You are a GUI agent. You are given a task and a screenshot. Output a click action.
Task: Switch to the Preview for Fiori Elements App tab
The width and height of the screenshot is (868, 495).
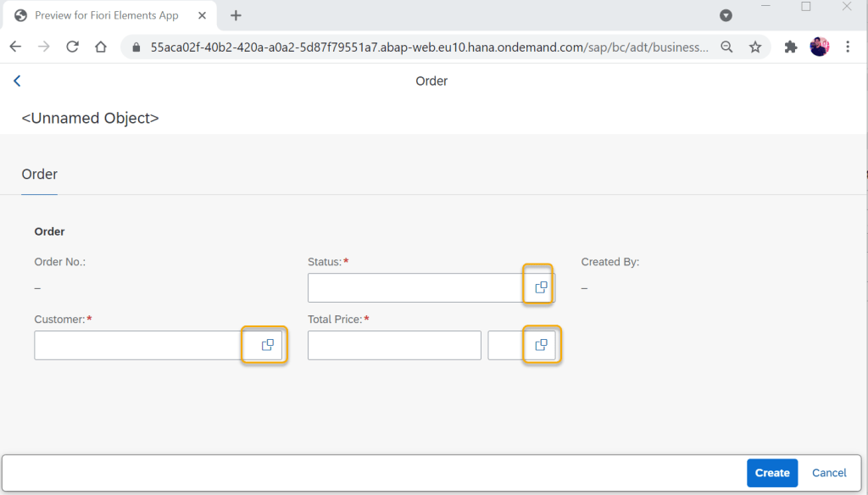click(x=106, y=15)
